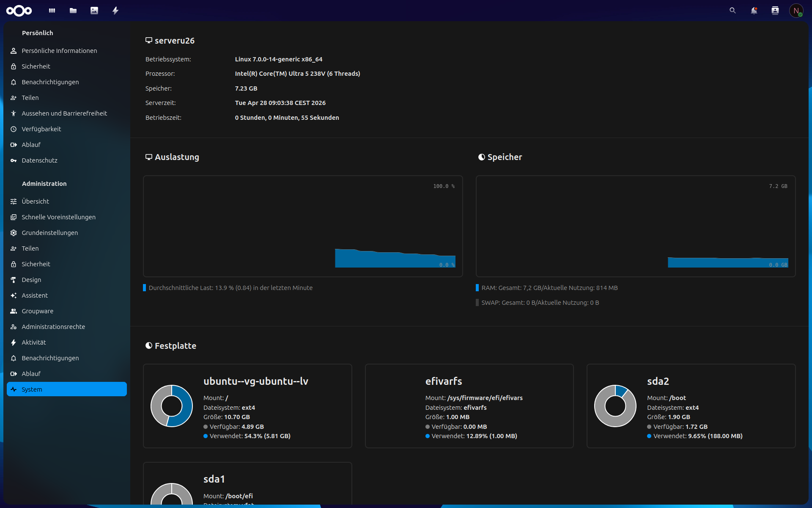
Task: Open the notifications bell icon
Action: [754, 11]
